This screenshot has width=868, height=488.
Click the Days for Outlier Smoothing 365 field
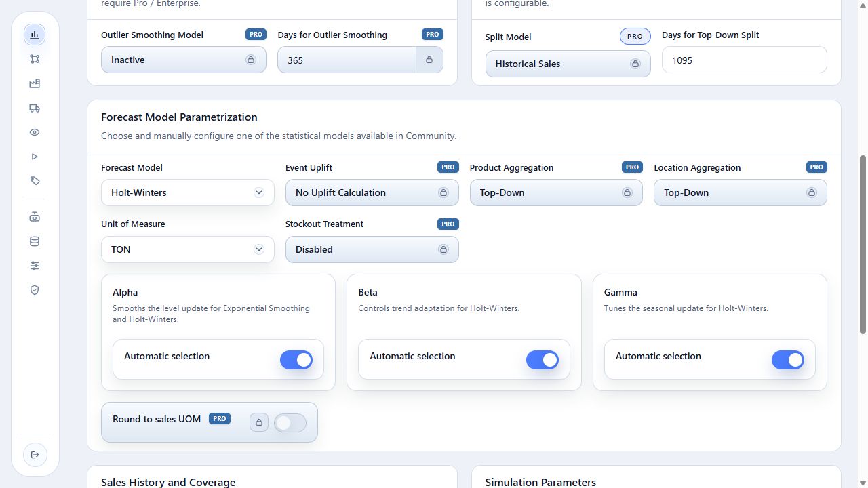coord(347,60)
